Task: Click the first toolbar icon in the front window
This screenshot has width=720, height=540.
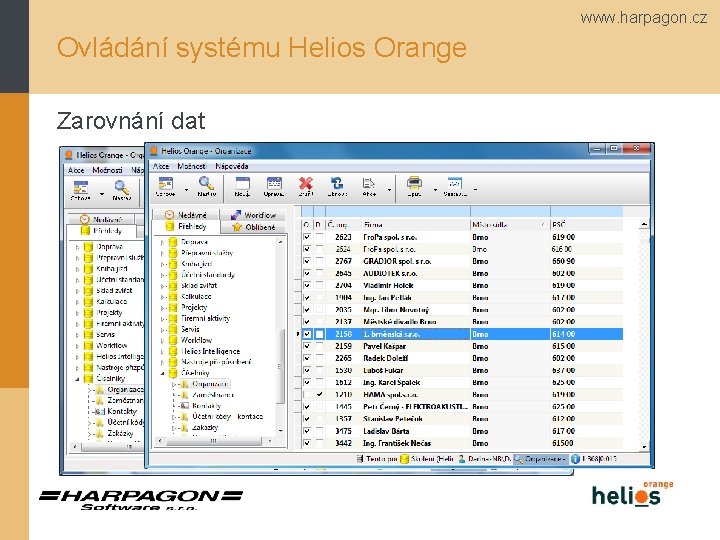Action: click(x=165, y=183)
